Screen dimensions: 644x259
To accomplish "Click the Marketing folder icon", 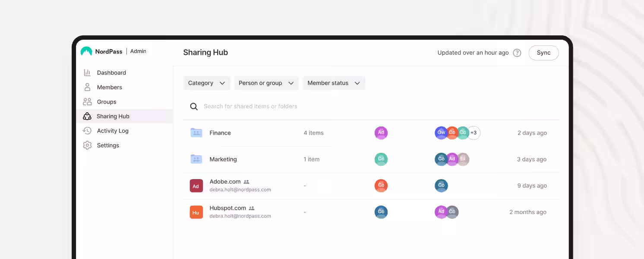I will pyautogui.click(x=196, y=159).
